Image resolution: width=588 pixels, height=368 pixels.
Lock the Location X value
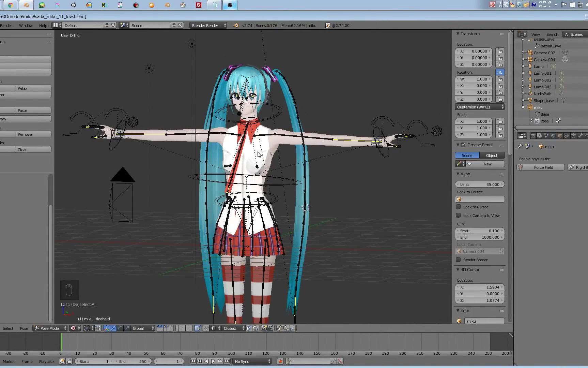500,51
